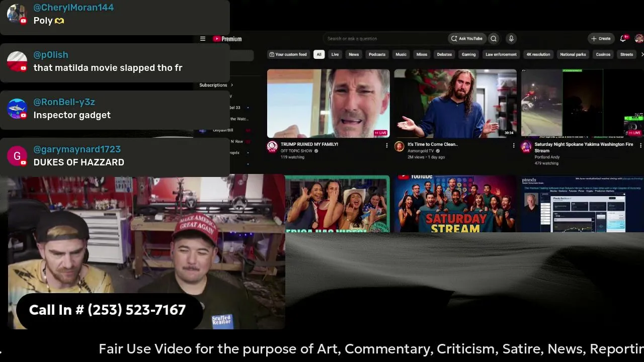Viewport: 644px width, 362px height.
Task: Click the @CherylMoran144 username in chat
Action: [x=73, y=8]
